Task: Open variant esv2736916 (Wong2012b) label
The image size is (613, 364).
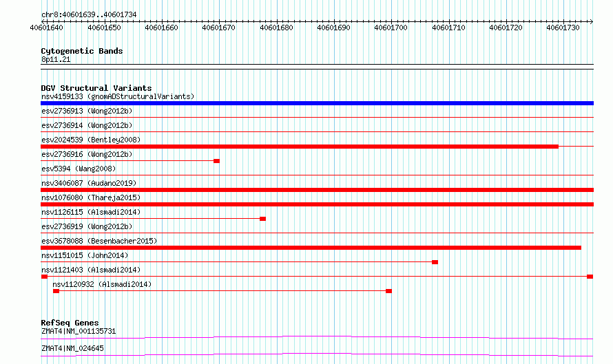Action: click(x=87, y=154)
